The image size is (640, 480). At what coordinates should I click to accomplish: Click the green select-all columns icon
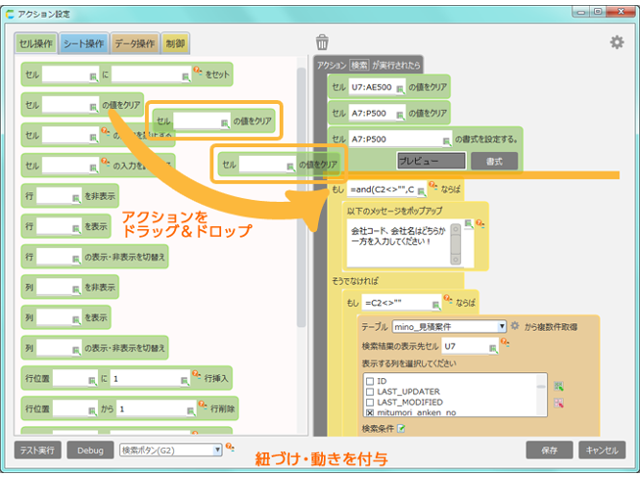click(x=559, y=386)
